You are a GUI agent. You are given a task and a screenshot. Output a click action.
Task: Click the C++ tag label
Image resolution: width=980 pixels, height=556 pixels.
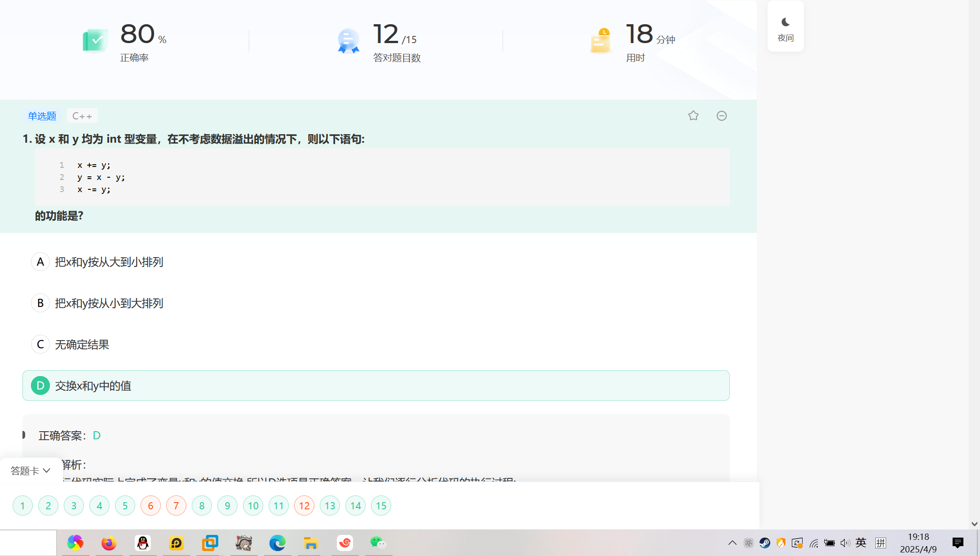(82, 116)
